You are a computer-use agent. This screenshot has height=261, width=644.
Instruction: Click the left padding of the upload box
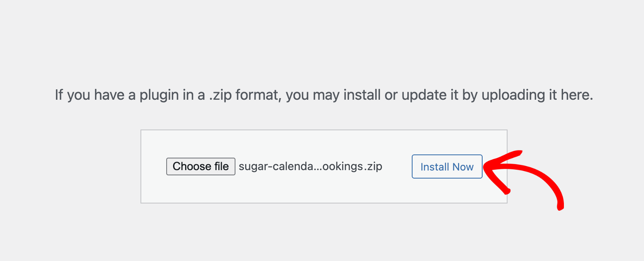click(153, 166)
